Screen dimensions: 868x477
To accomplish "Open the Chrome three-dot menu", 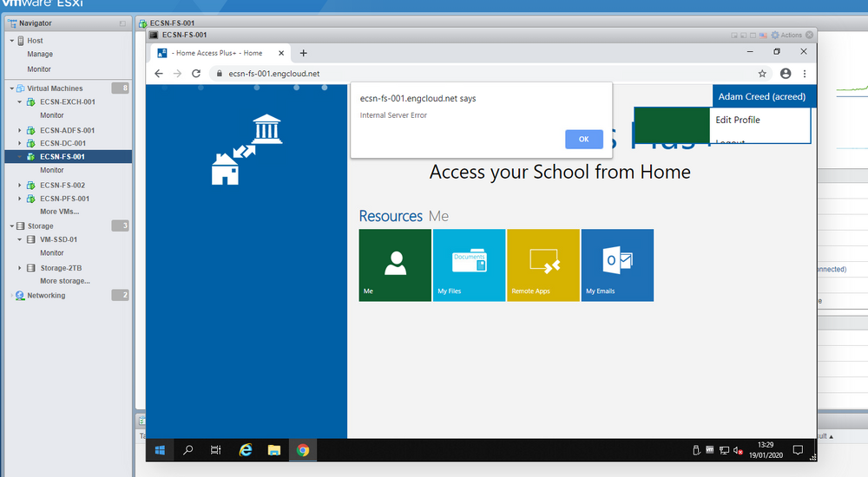I will coord(805,74).
